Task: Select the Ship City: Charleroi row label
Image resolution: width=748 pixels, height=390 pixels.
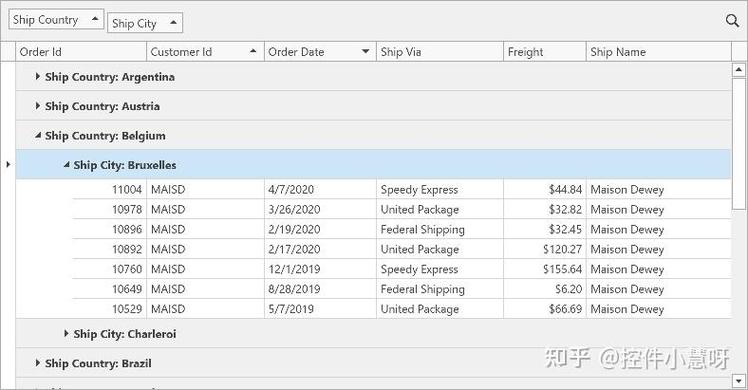Action: (x=125, y=334)
